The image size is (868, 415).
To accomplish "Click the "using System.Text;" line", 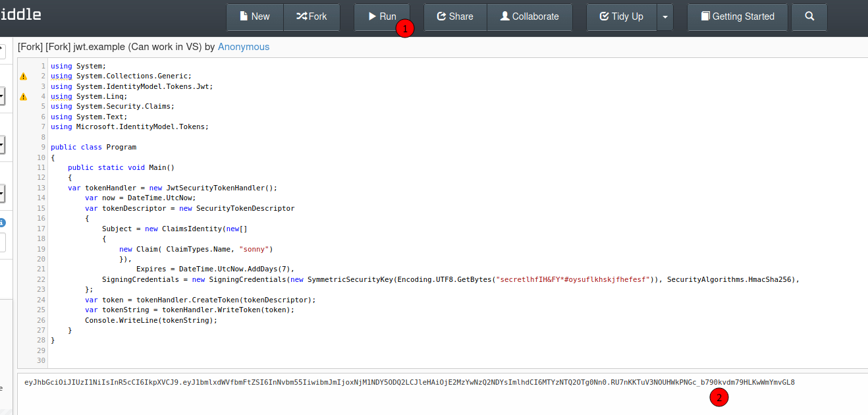I will pyautogui.click(x=89, y=117).
